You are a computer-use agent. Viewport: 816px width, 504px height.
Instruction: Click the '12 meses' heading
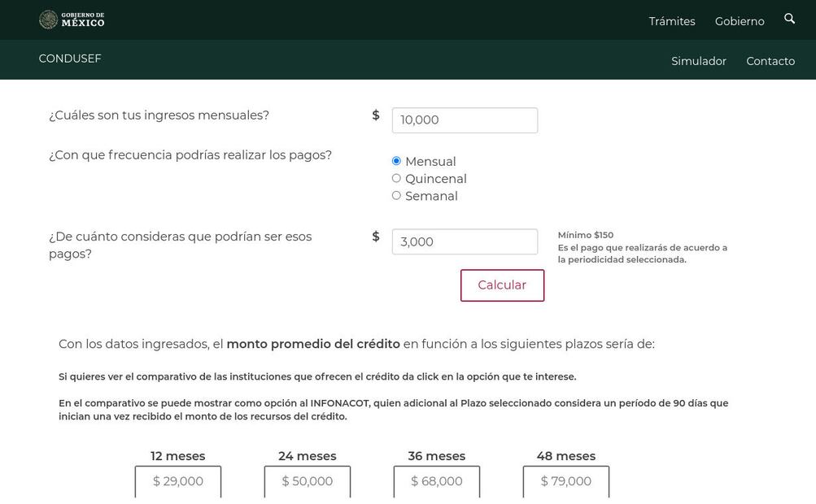(178, 456)
